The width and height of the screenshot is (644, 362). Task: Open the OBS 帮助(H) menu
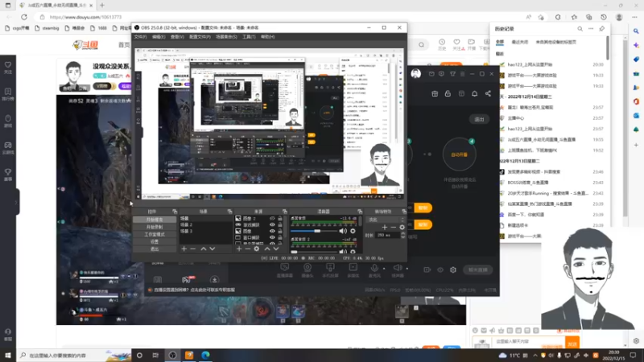267,37
